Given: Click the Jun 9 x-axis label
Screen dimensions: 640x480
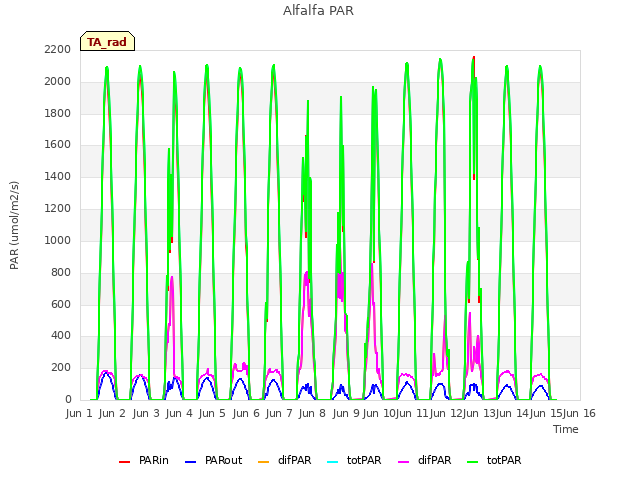Looking at the screenshot, I should click(346, 414).
